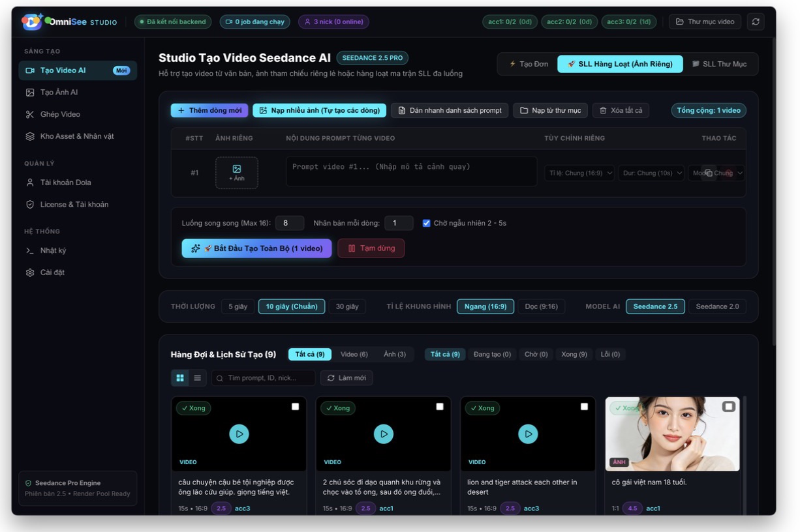Click the refresh icon next to Thư mục video
Viewport: 800px width, 532px height.
pyautogui.click(x=756, y=22)
